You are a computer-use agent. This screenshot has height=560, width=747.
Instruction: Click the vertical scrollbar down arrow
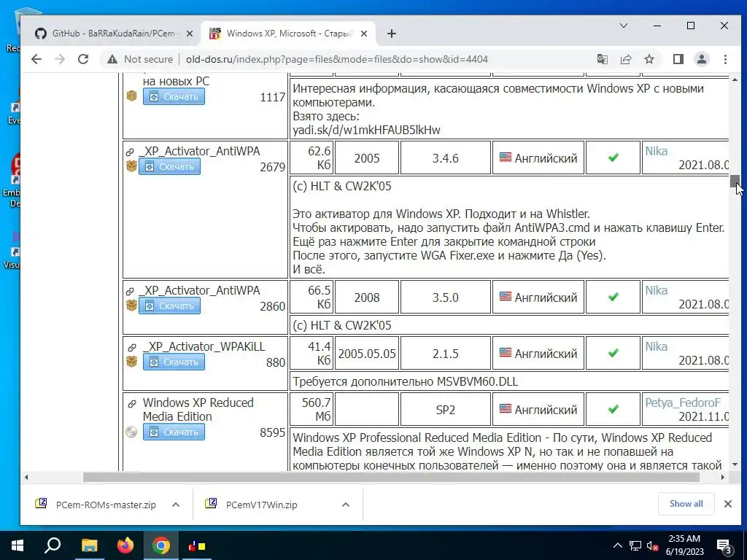point(735,464)
